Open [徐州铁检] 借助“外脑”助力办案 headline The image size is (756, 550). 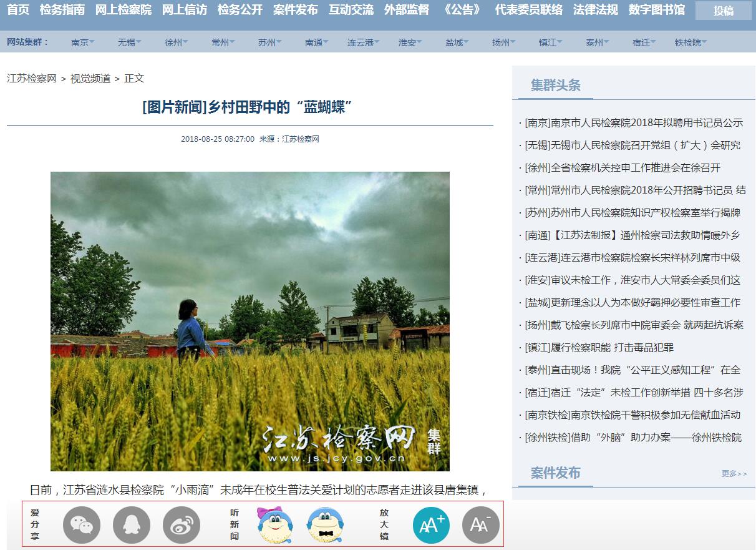click(x=633, y=438)
